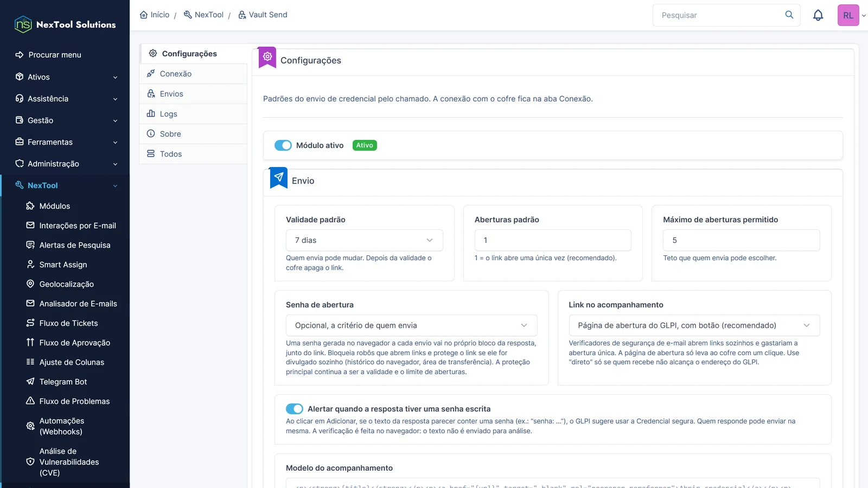
Task: Open the Link no acompanhamento dropdown
Action: tap(694, 325)
